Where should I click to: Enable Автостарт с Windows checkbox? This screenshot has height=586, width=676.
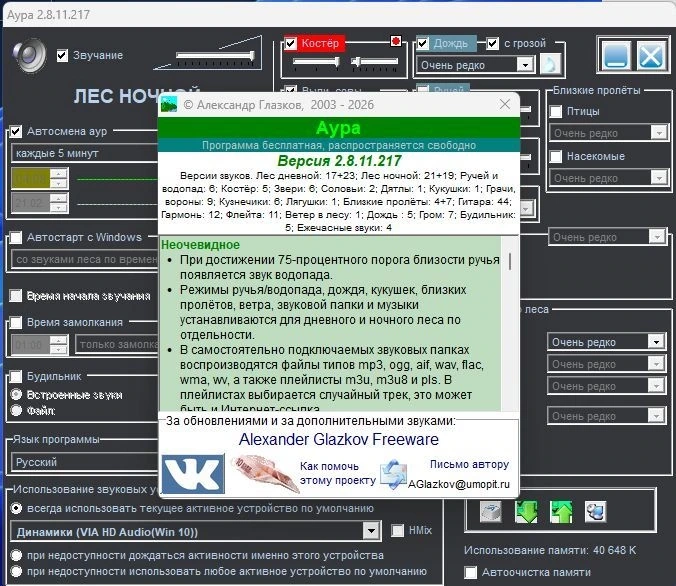(16, 238)
